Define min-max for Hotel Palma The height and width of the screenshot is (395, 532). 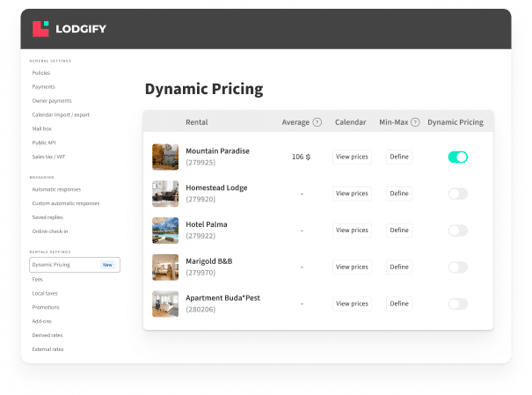(399, 230)
